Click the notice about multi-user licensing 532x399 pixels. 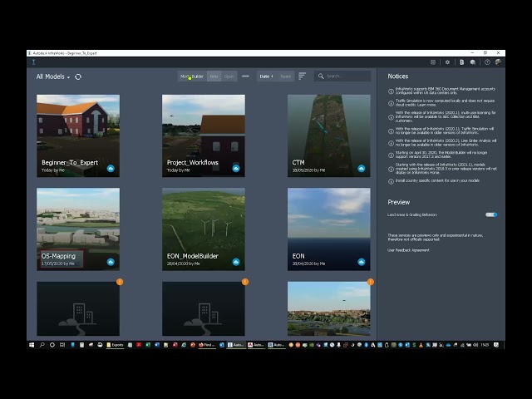click(x=446, y=116)
